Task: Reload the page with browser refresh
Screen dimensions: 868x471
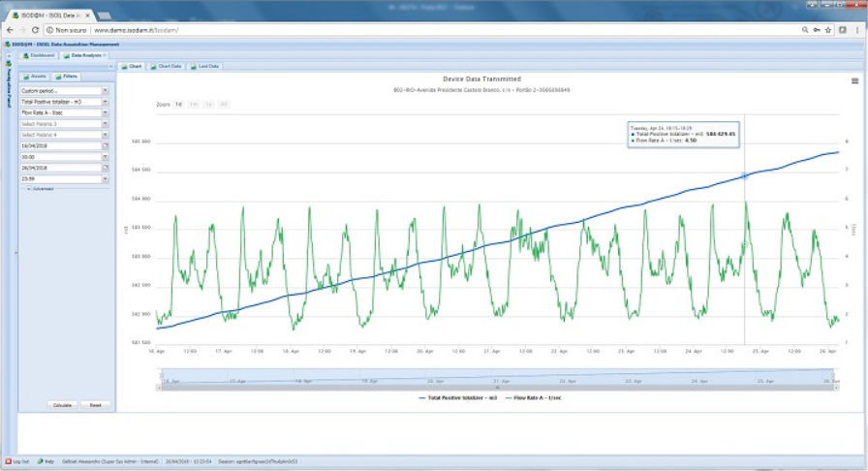Action: coord(35,30)
